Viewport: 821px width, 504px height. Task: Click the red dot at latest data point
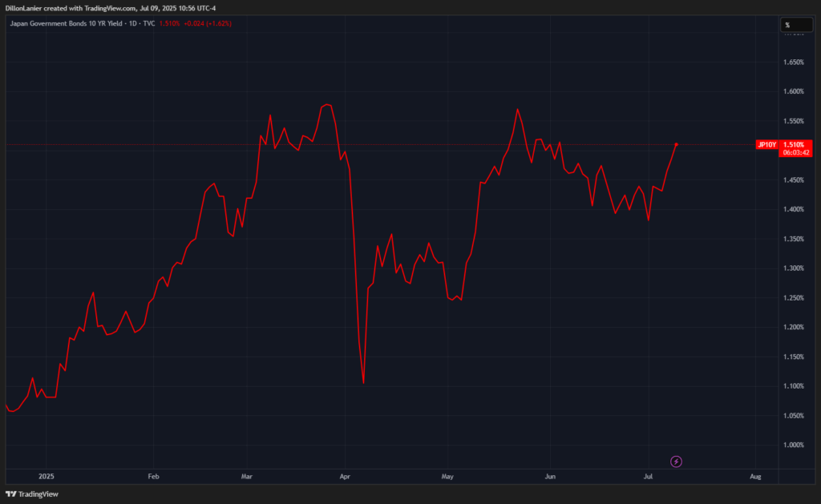tap(677, 145)
